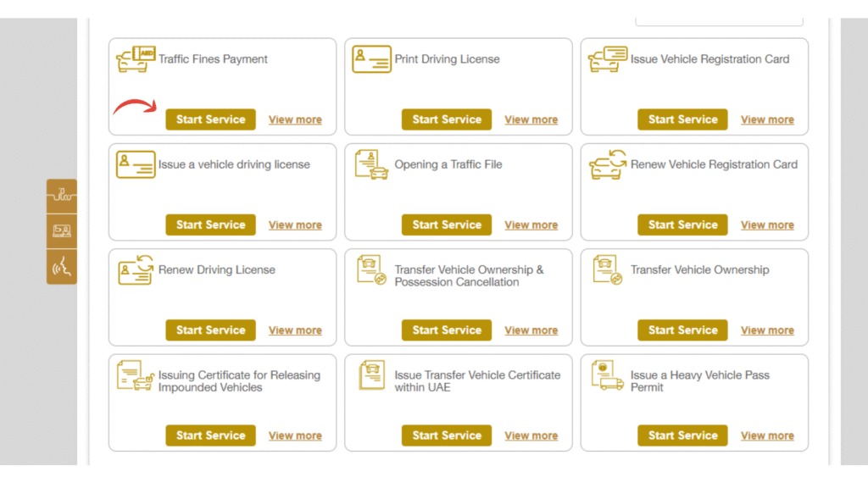The height and width of the screenshot is (488, 868).
Task: Click 'Issue Transfer Vehicle Certificate within UAE' title
Action: (477, 381)
